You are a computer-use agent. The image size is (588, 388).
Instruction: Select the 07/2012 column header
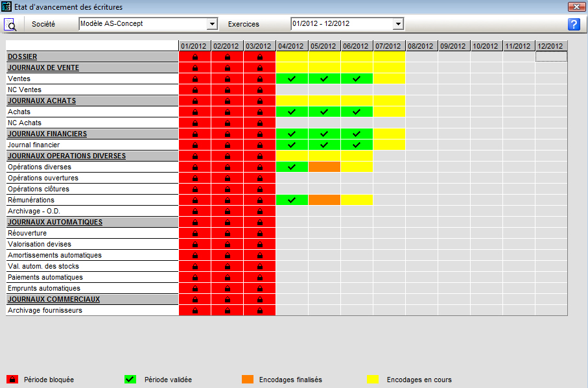coord(389,46)
